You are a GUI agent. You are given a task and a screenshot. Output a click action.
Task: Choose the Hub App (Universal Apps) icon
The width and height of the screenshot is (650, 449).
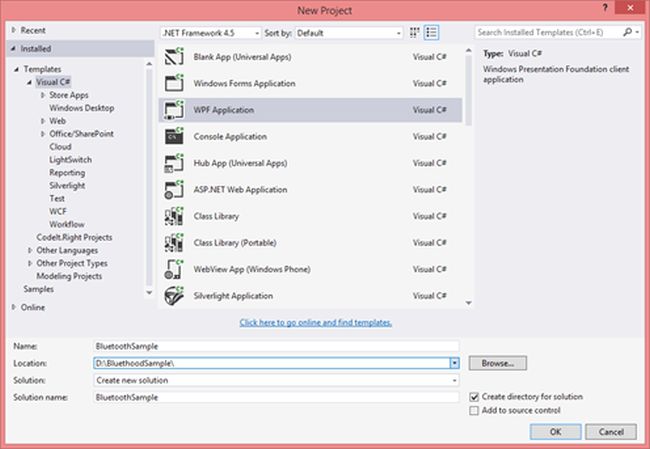(174, 163)
